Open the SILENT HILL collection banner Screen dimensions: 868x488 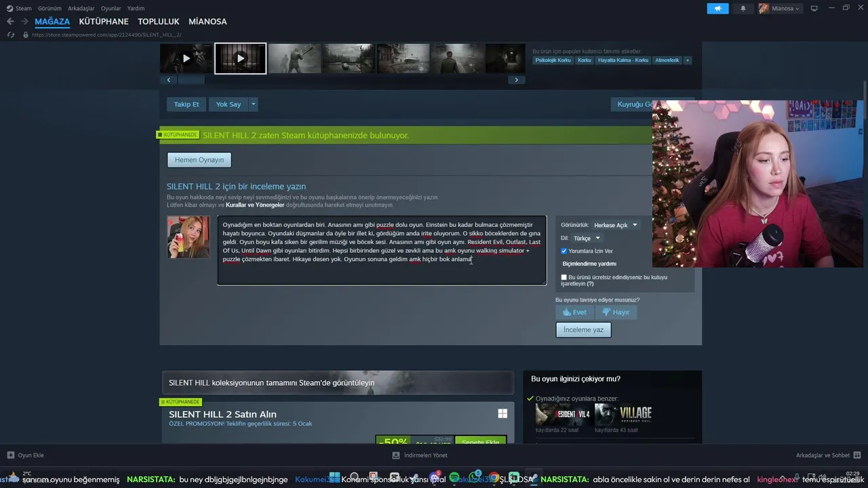[337, 383]
